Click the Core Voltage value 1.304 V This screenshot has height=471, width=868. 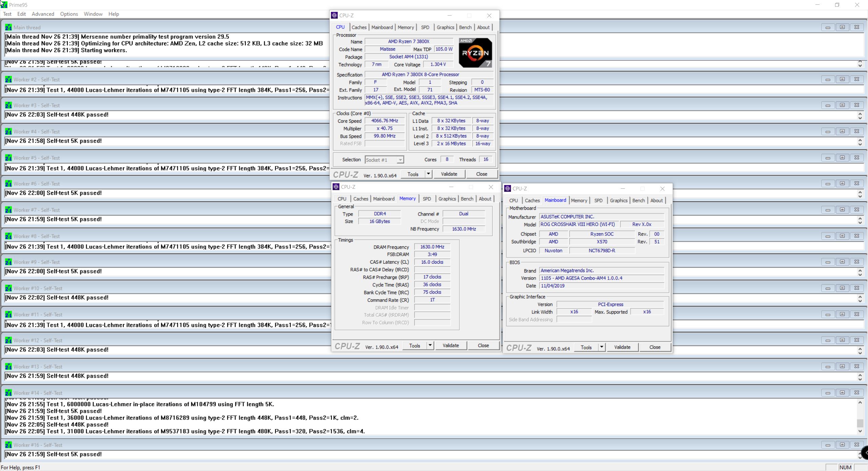click(x=438, y=64)
